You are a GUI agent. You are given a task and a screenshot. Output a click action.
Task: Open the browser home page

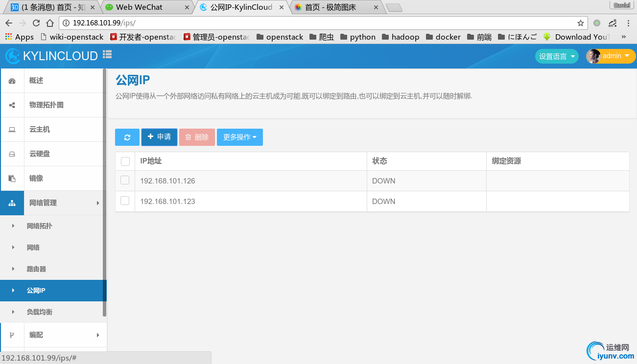pos(49,23)
